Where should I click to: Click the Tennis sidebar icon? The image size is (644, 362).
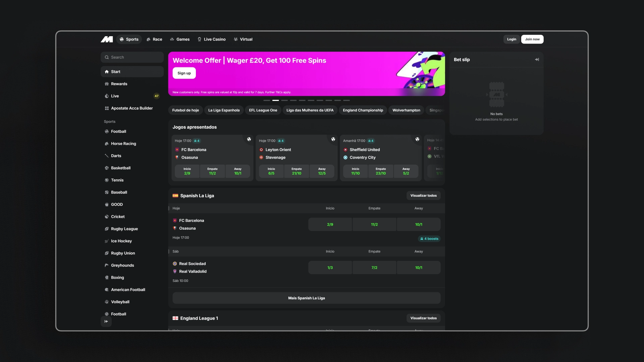pos(107,180)
